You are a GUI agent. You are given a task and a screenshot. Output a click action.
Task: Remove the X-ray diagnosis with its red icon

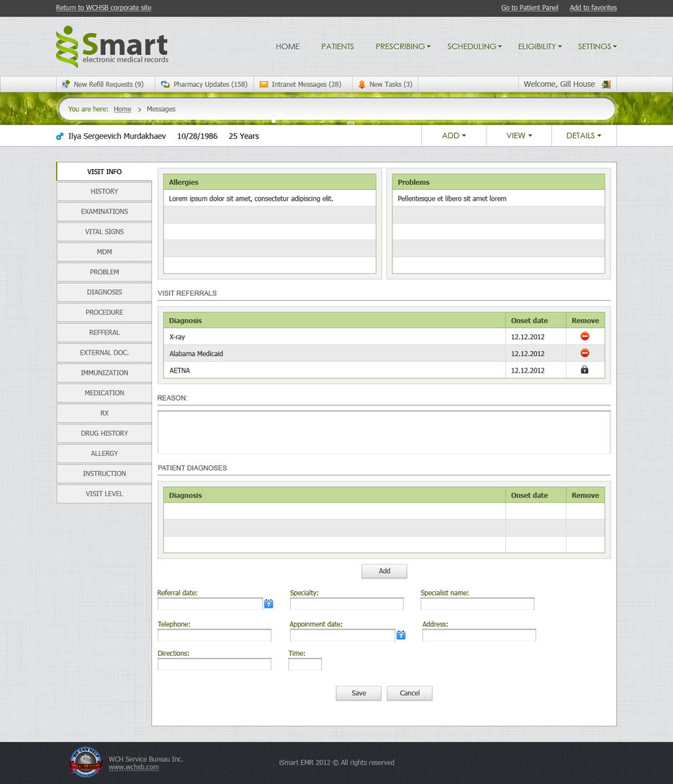584,336
